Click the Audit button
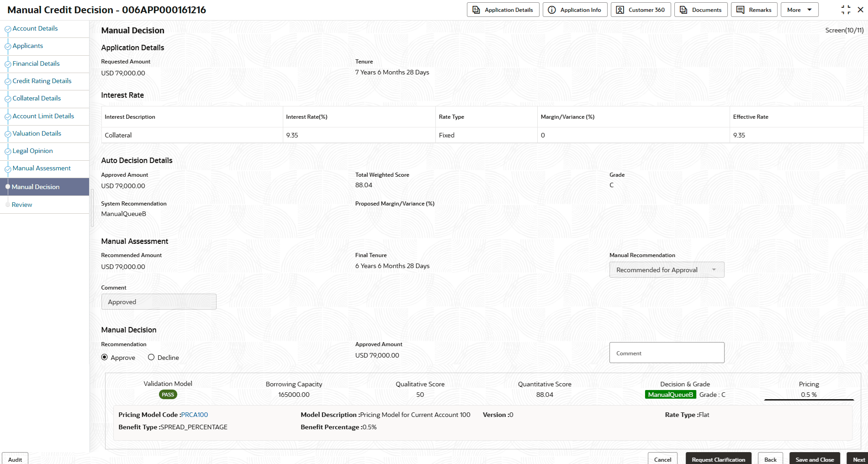 [15, 459]
